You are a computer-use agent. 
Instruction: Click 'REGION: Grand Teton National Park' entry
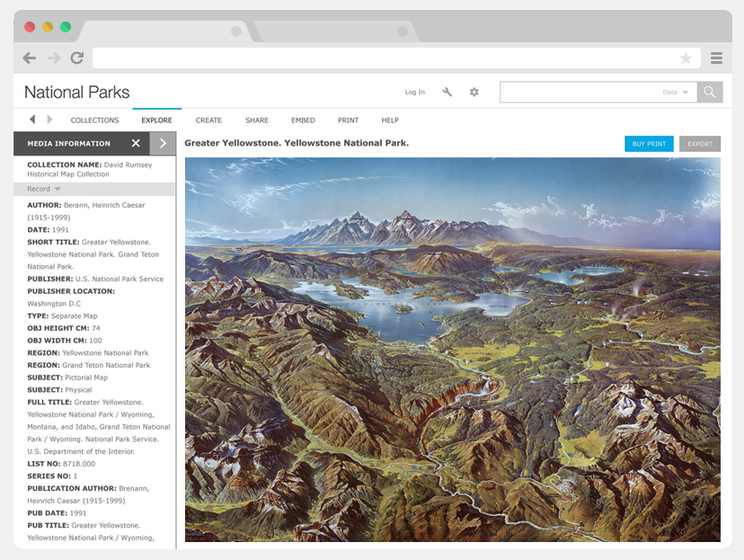click(89, 366)
